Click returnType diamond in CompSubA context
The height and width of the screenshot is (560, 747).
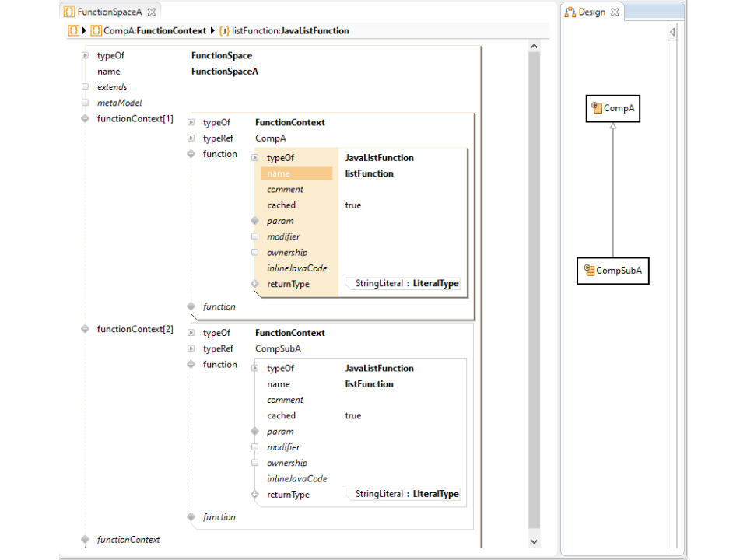(x=255, y=495)
